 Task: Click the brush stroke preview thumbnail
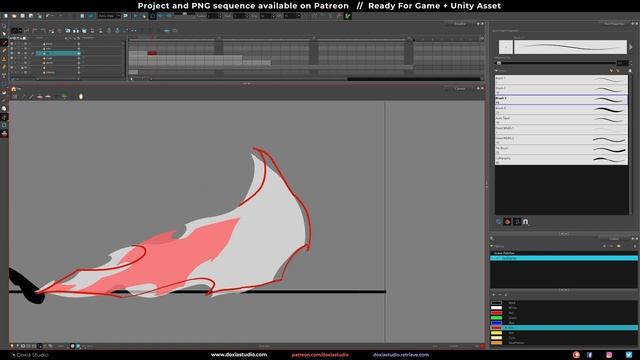pos(570,47)
